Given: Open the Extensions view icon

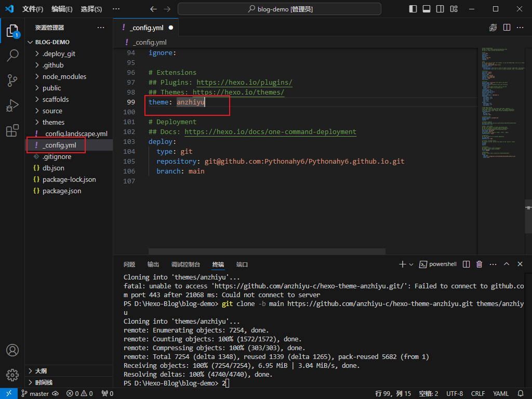Looking at the screenshot, I should click(12, 130).
